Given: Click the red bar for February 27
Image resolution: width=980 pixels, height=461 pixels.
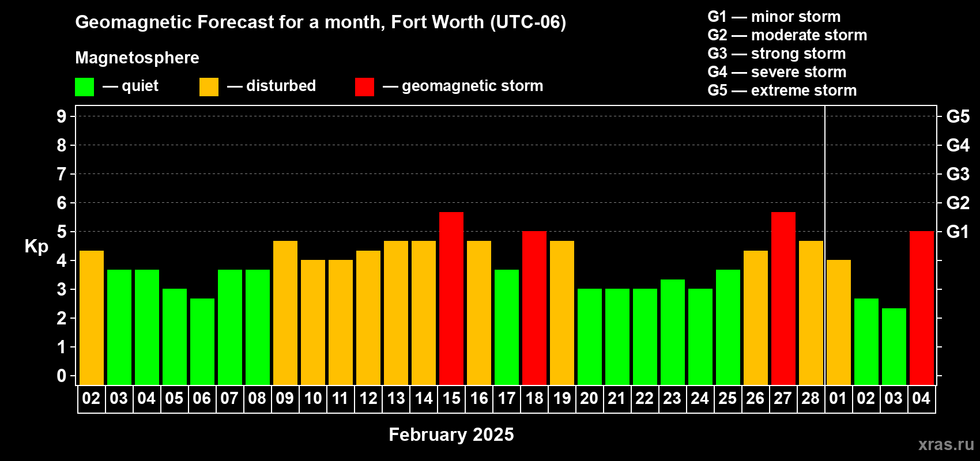Looking at the screenshot, I should 783,298.
